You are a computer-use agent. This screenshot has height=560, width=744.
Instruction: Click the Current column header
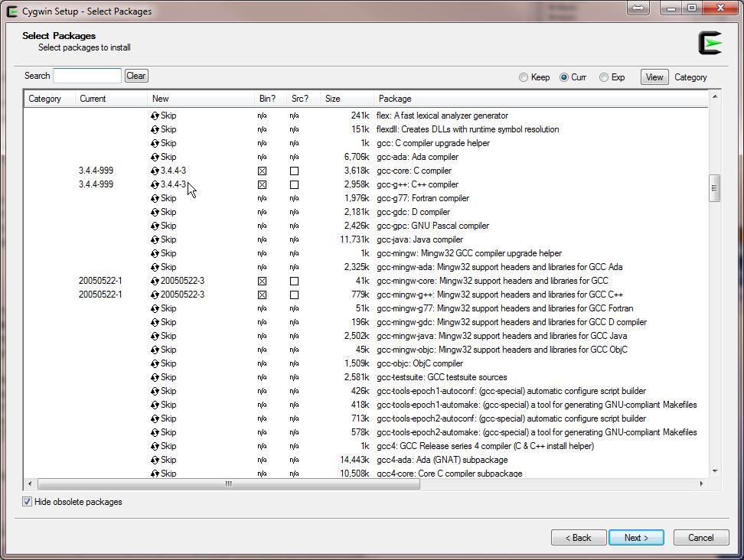(111, 99)
